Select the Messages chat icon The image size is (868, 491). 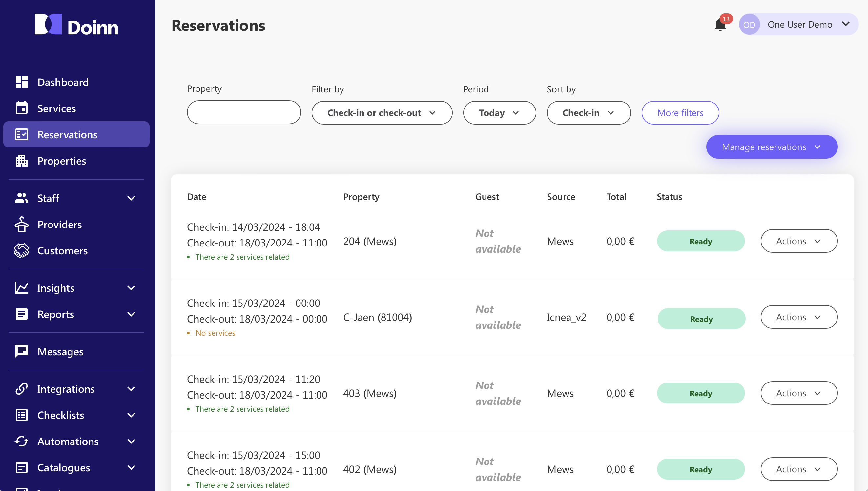[22, 351]
